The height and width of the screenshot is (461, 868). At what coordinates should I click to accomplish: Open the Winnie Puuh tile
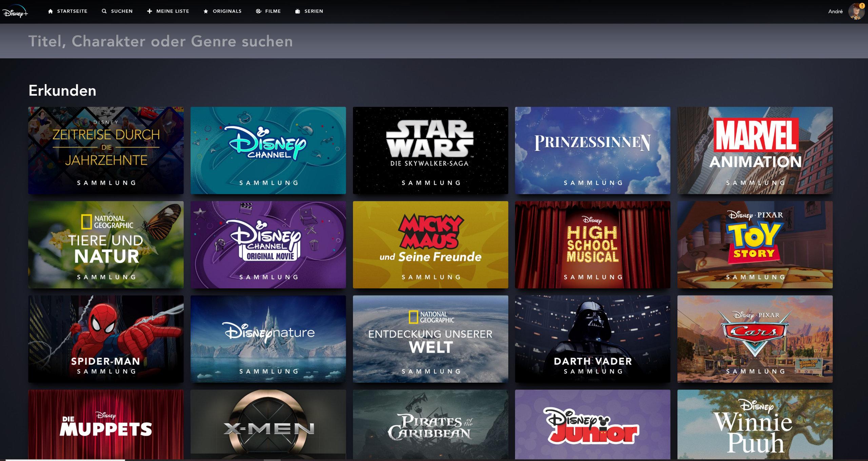(755, 425)
